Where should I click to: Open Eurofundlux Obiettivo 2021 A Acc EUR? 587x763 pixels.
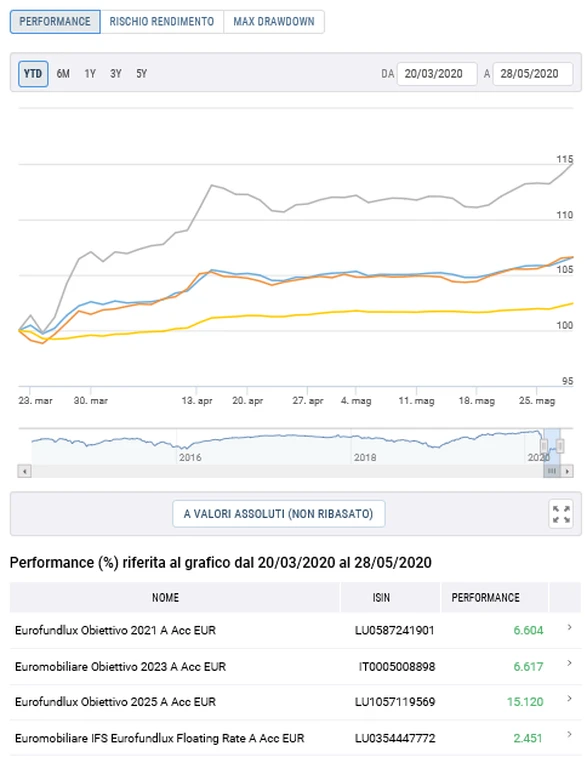click(x=115, y=631)
